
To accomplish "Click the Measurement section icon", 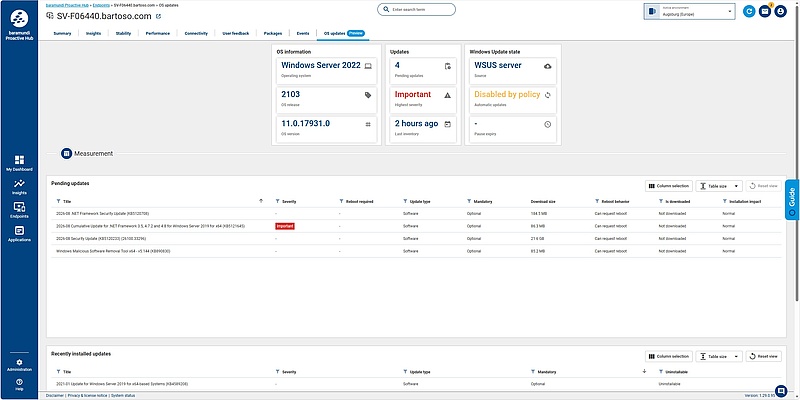I will click(66, 153).
